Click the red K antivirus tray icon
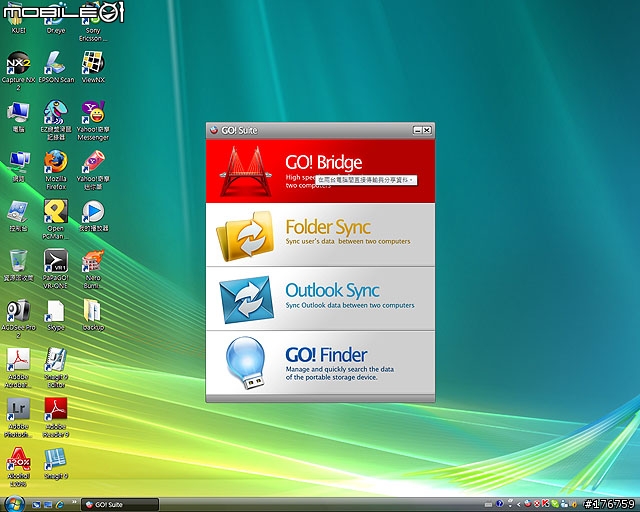This screenshot has width=640, height=512. pyautogui.click(x=545, y=504)
